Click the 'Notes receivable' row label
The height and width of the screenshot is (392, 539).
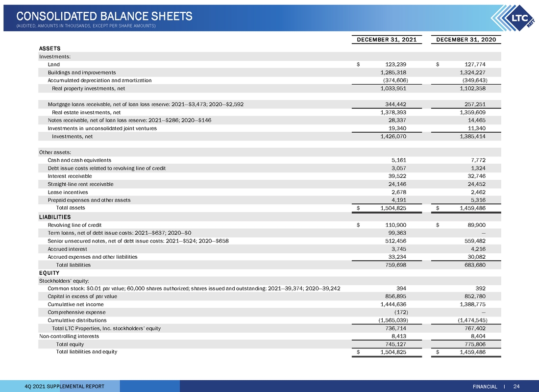click(x=129, y=121)
